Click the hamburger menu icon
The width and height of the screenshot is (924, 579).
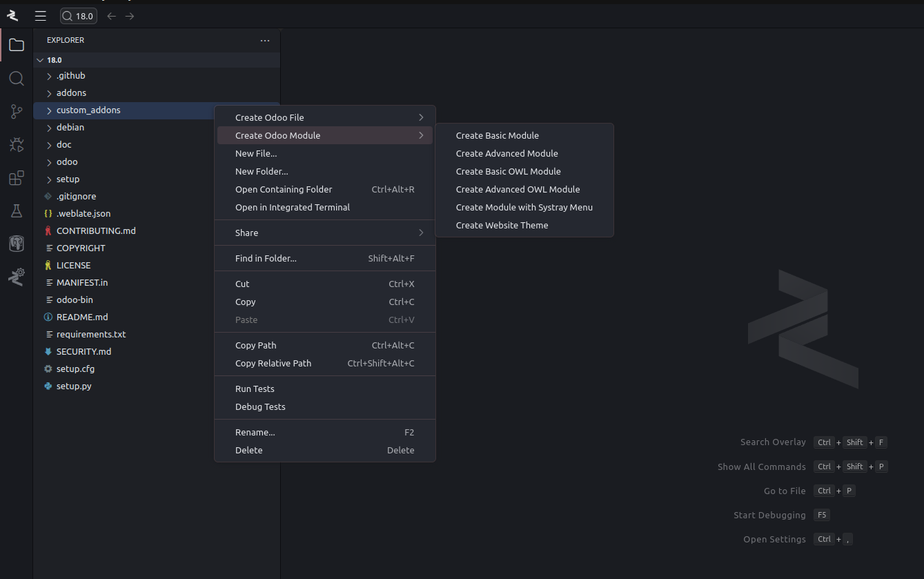point(41,16)
